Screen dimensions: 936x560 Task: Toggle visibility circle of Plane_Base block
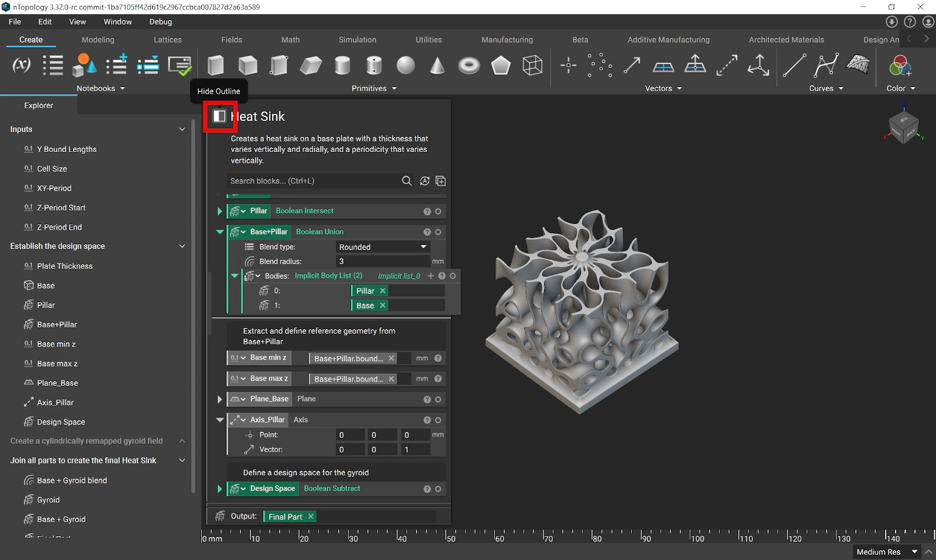click(438, 399)
